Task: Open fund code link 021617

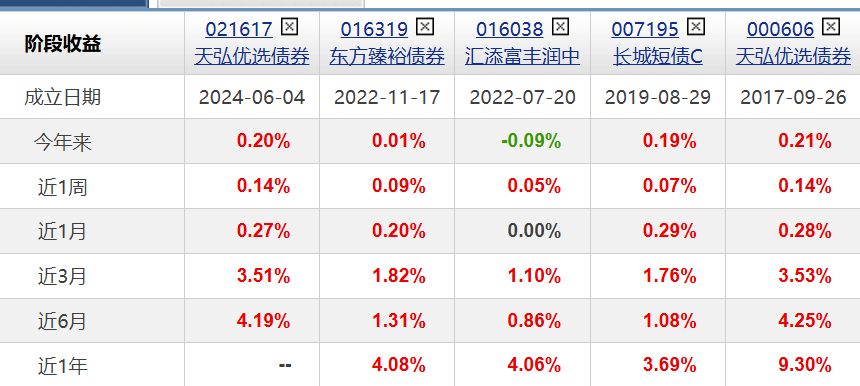Action: tap(239, 29)
